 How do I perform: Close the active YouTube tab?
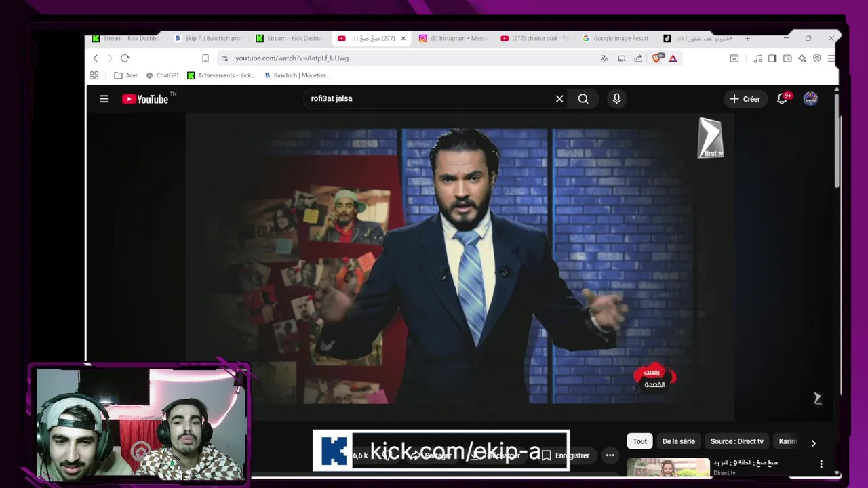(x=403, y=39)
